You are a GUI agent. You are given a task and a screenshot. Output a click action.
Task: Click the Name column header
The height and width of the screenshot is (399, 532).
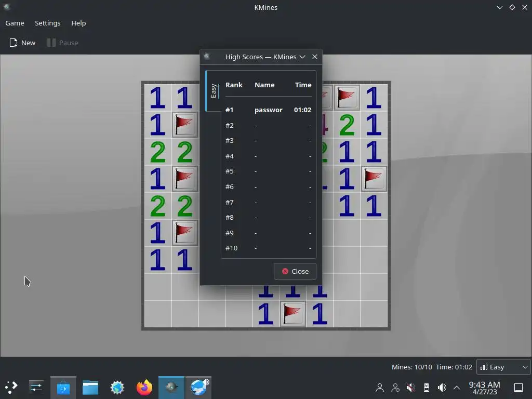tap(264, 85)
